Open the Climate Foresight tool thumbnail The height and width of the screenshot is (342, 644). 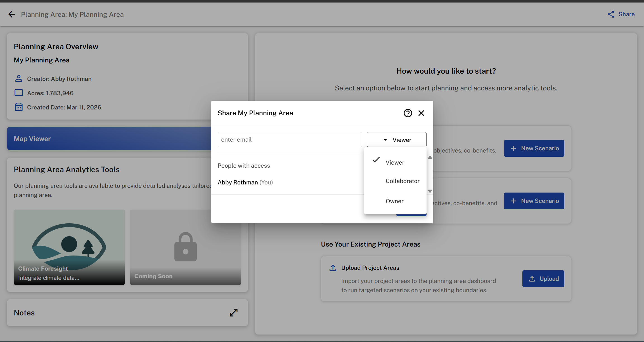pyautogui.click(x=69, y=247)
